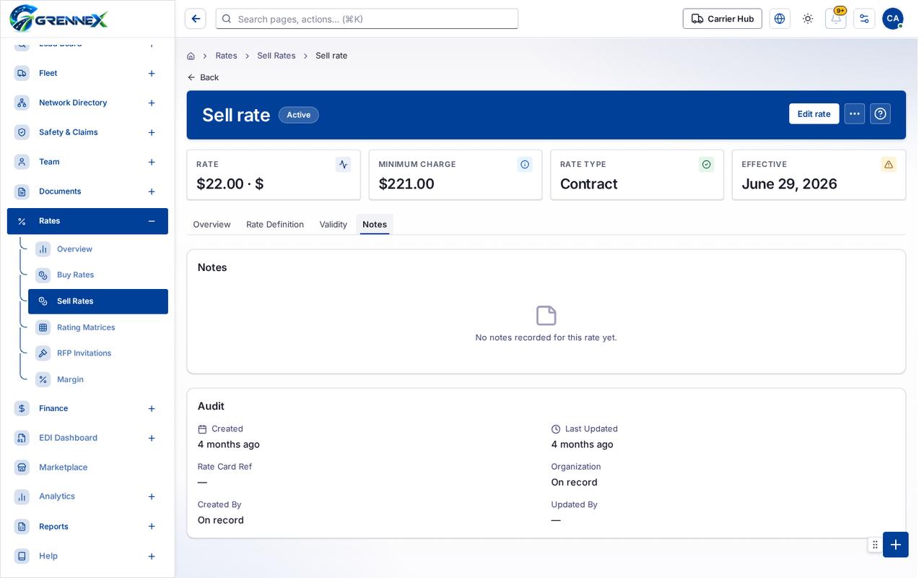This screenshot has width=924, height=578.
Task: Expand the Documents section
Action: click(x=152, y=192)
